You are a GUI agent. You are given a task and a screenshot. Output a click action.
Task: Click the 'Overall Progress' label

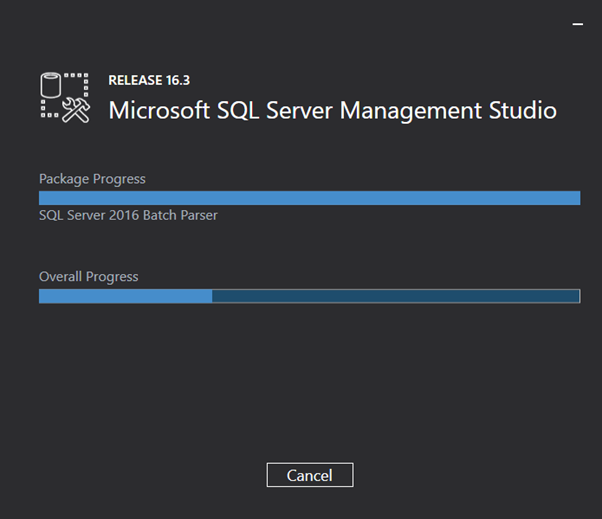(x=89, y=277)
